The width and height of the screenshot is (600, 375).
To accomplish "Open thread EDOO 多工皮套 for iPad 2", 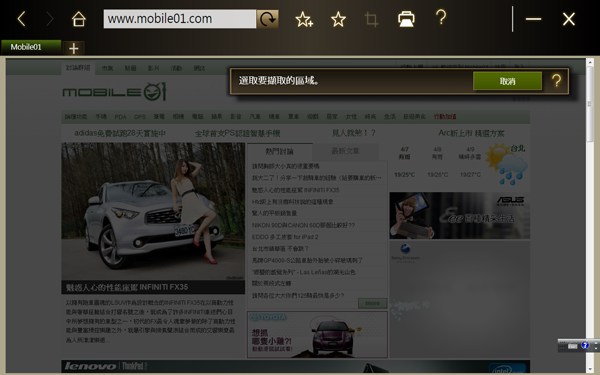I will (285, 237).
